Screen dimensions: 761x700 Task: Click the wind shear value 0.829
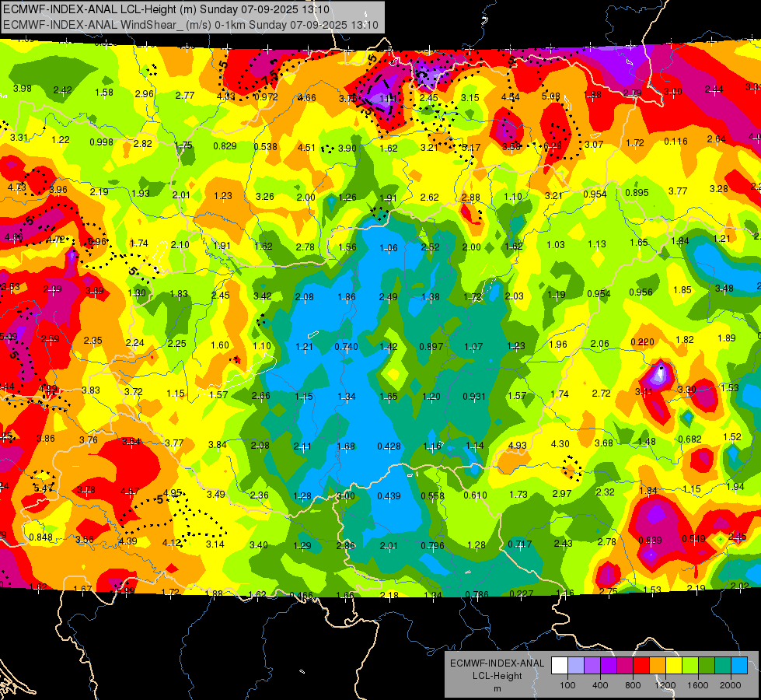[x=225, y=145]
